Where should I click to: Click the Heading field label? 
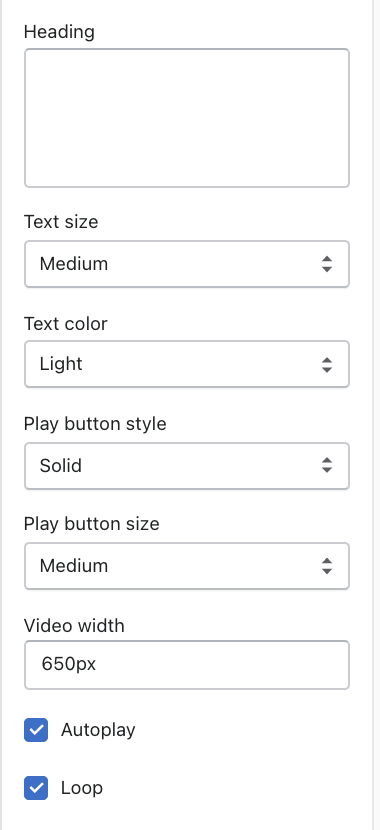(x=59, y=32)
